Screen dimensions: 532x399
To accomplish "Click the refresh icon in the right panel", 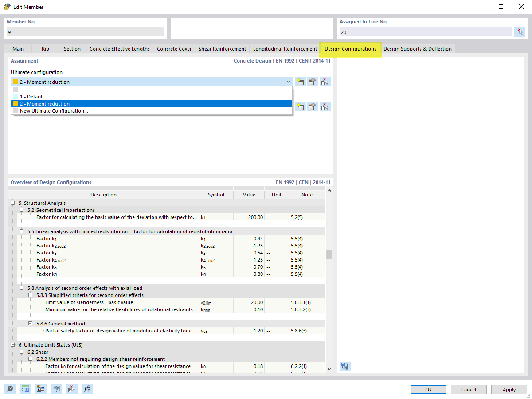I will [345, 366].
